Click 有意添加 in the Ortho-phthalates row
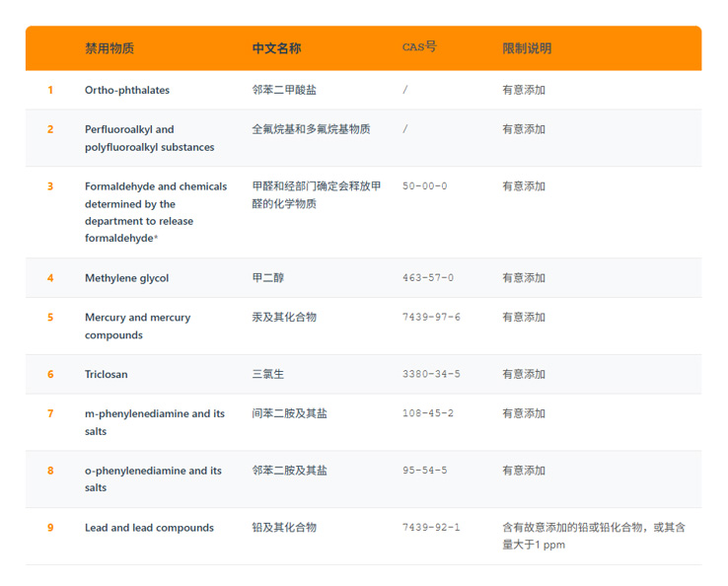The width and height of the screenshot is (728, 586). point(524,90)
